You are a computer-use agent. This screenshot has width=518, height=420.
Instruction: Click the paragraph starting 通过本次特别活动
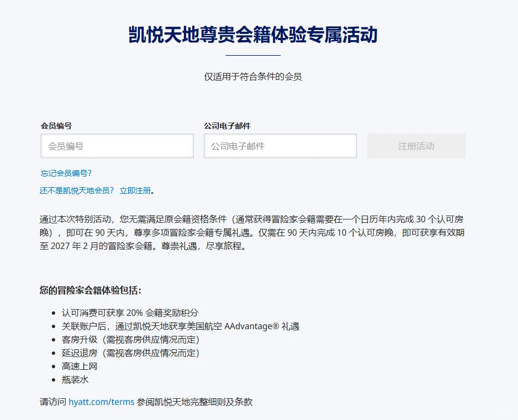pos(252,233)
